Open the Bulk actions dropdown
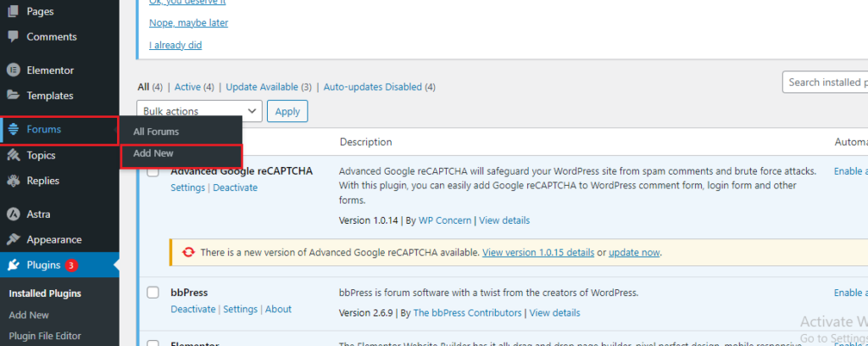Viewport: 868px width, 346px height. (199, 111)
